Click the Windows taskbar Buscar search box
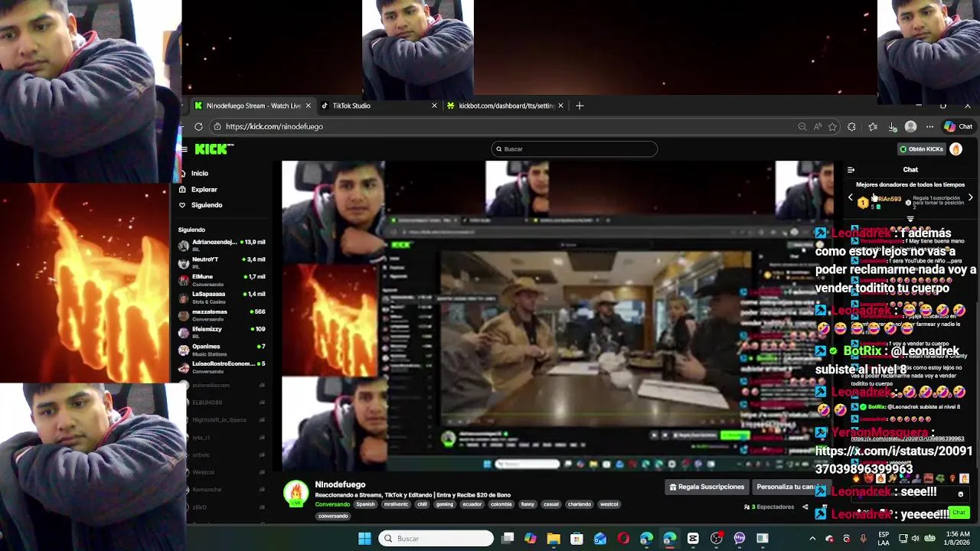Screen dimensions: 980x551 (x=436, y=539)
